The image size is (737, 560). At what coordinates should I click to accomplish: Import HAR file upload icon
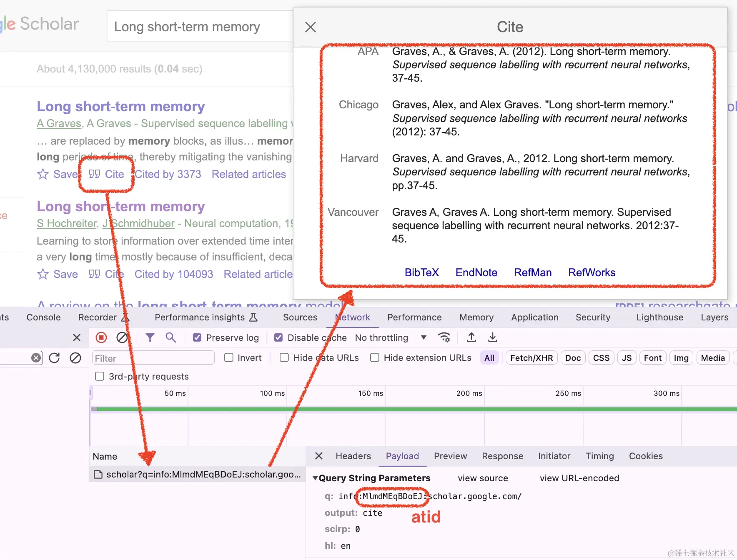[471, 337]
